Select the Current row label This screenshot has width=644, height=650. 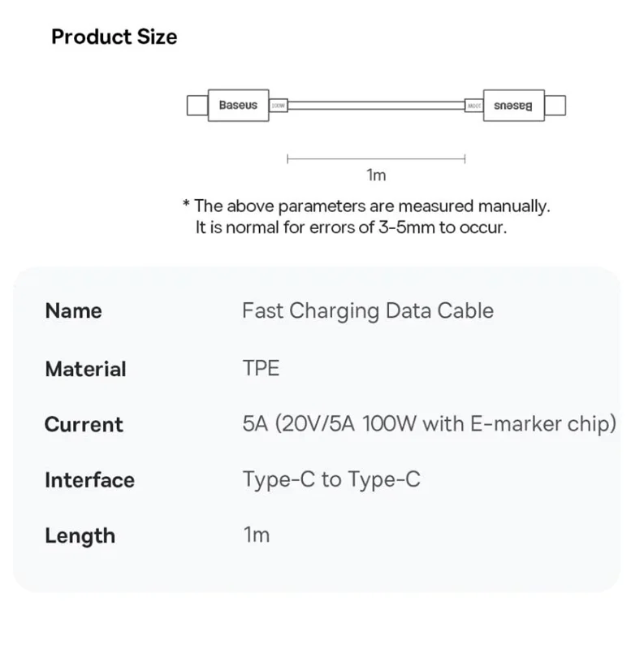point(84,425)
